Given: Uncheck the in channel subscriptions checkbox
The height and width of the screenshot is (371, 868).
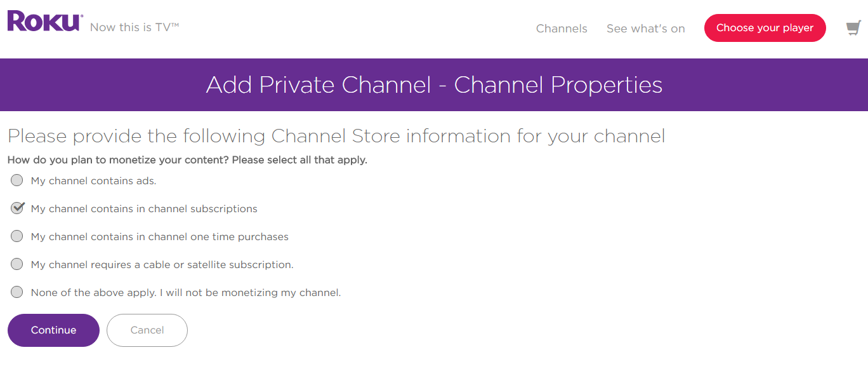Looking at the screenshot, I should 17,208.
